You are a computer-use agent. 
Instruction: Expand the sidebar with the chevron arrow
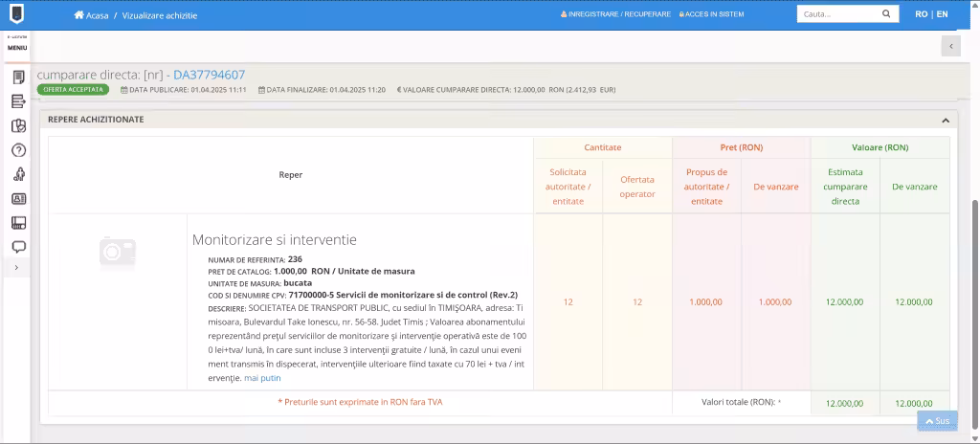coord(16,268)
